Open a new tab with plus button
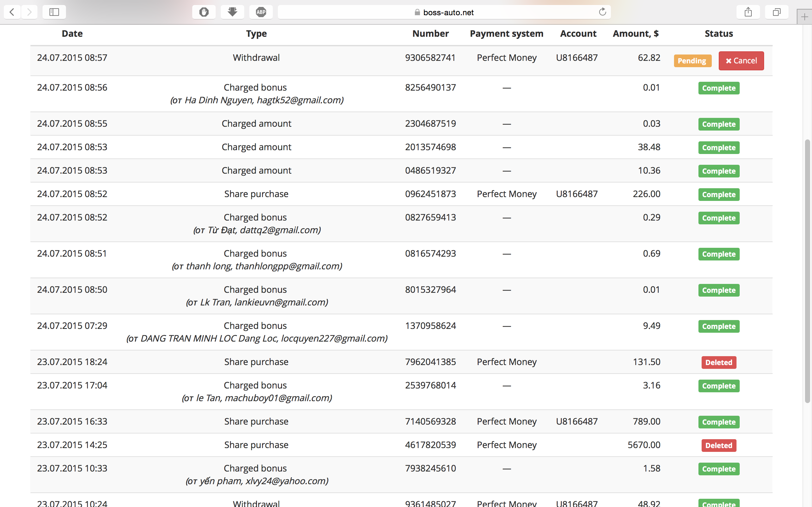The image size is (812, 507). (804, 17)
